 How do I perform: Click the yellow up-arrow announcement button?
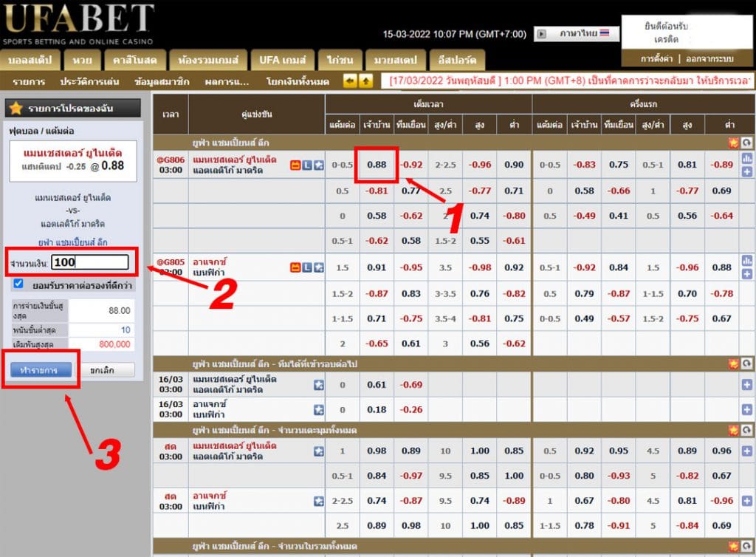pyautogui.click(x=366, y=81)
